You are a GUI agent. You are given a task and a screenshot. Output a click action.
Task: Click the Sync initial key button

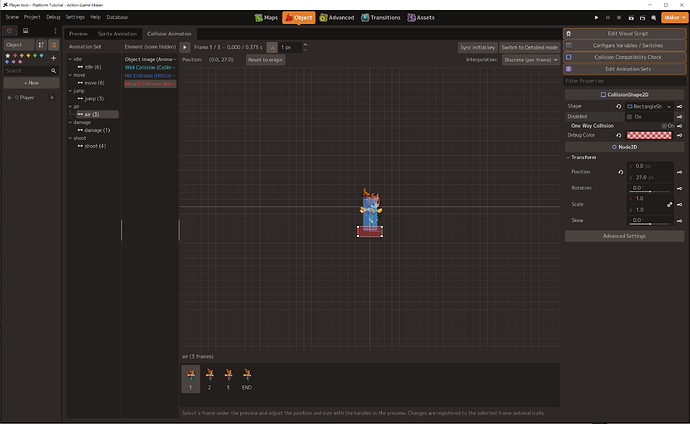point(477,48)
